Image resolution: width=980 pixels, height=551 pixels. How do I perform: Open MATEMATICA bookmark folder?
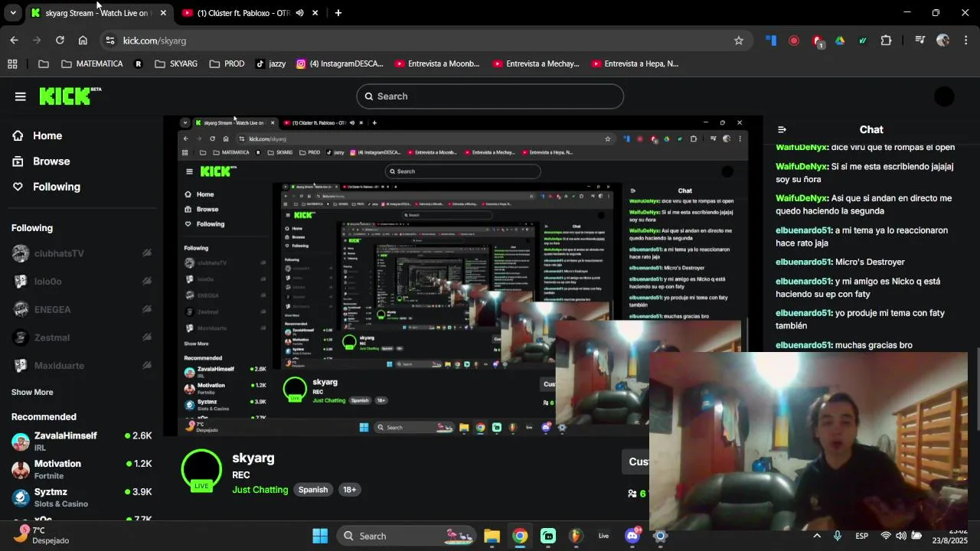(x=92, y=64)
